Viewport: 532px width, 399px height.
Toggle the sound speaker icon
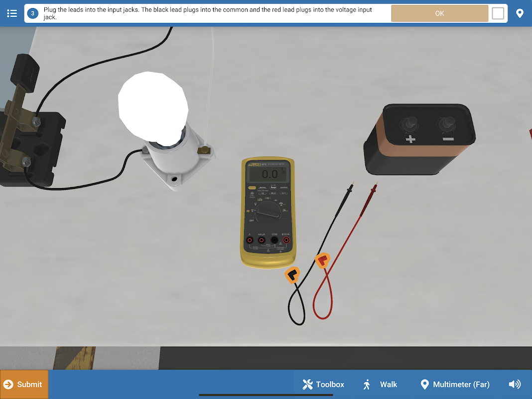point(515,384)
